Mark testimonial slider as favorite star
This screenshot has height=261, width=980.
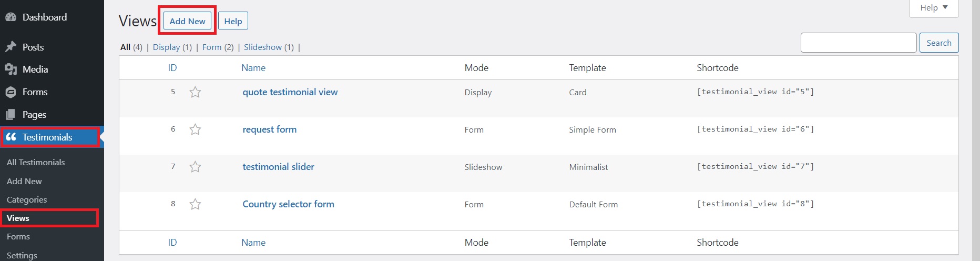click(x=195, y=167)
